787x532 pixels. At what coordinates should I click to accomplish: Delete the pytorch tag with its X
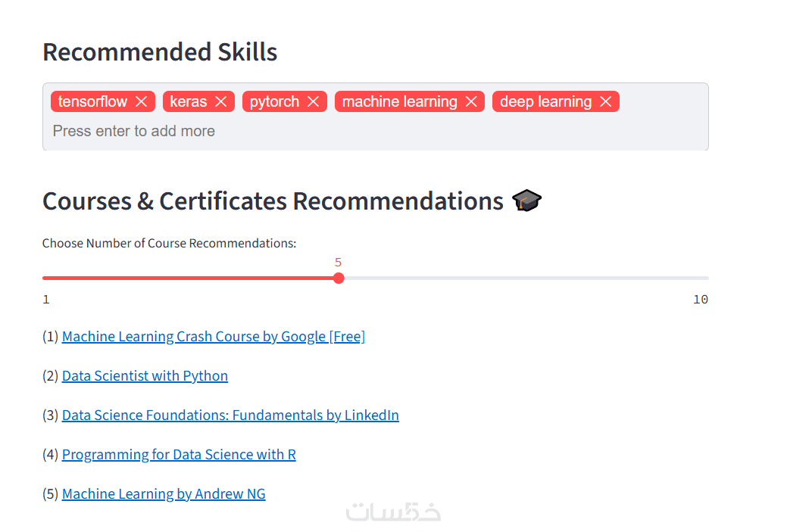[x=313, y=101]
